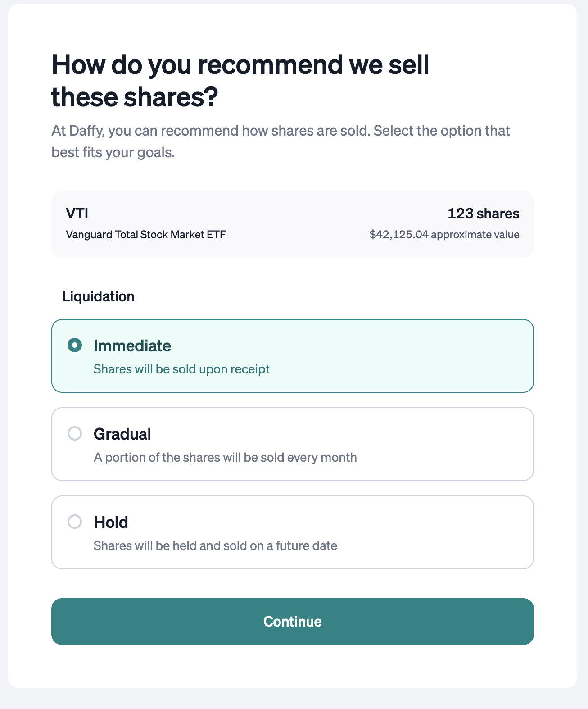Click the "123 shares" count
Screen dimensions: 588x709
click(483, 214)
